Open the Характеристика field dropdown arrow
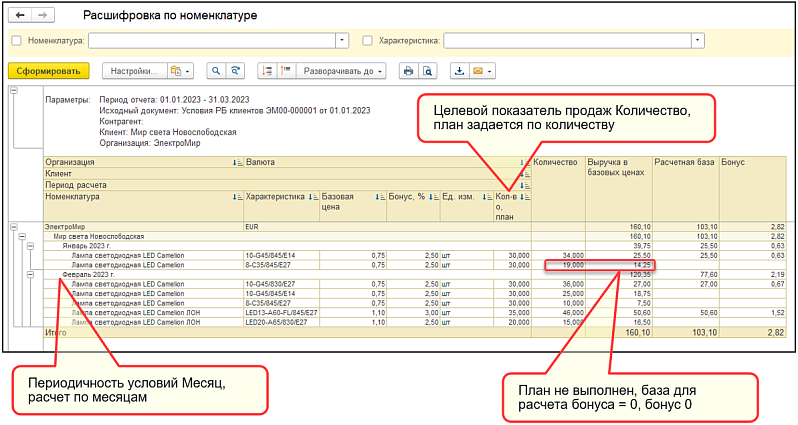The height and width of the screenshot is (425, 798). (x=698, y=41)
